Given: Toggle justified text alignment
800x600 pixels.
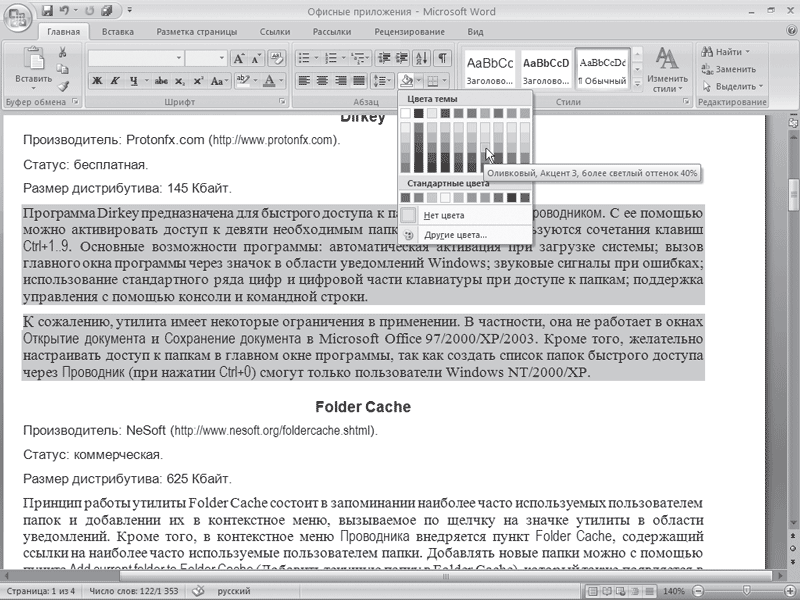Looking at the screenshot, I should click(359, 81).
